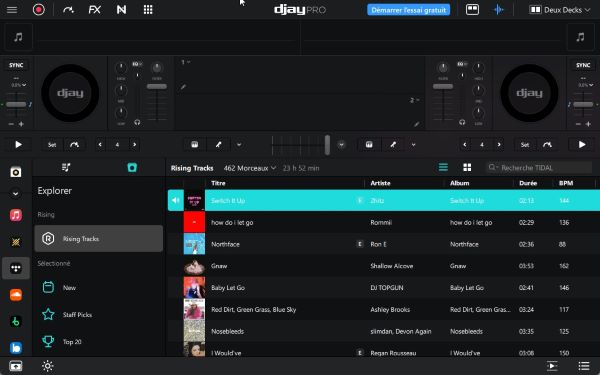Open deck 1 selector dropdown in waveform area
The image size is (600, 375).
(186, 62)
